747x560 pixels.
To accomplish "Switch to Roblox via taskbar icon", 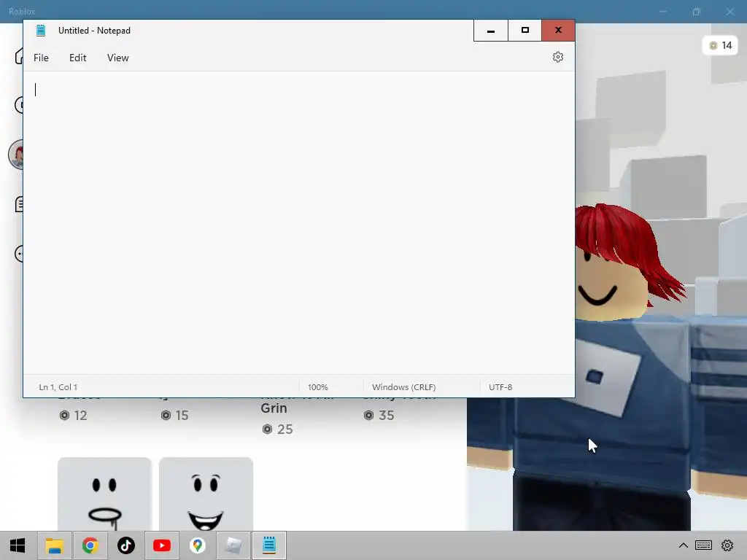I will (233, 545).
